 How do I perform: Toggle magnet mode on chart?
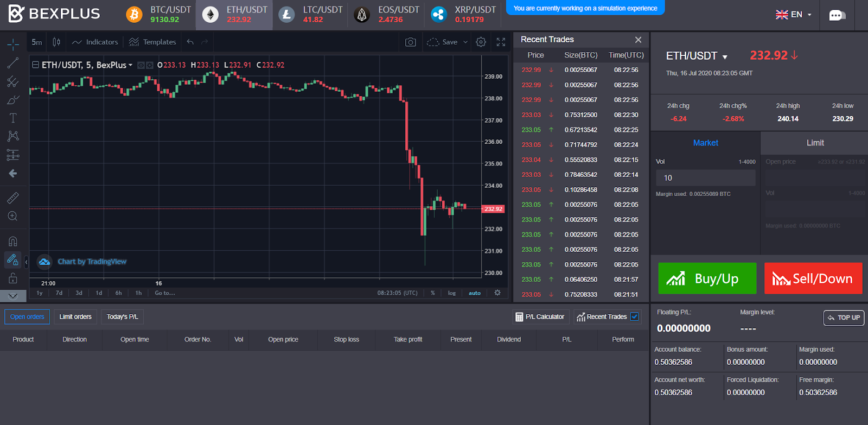[13, 241]
